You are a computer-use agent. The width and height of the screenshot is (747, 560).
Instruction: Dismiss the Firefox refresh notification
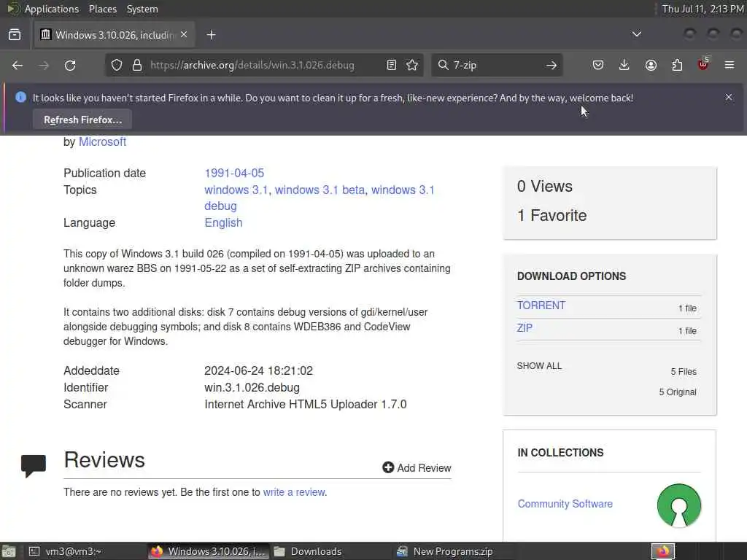pos(729,97)
